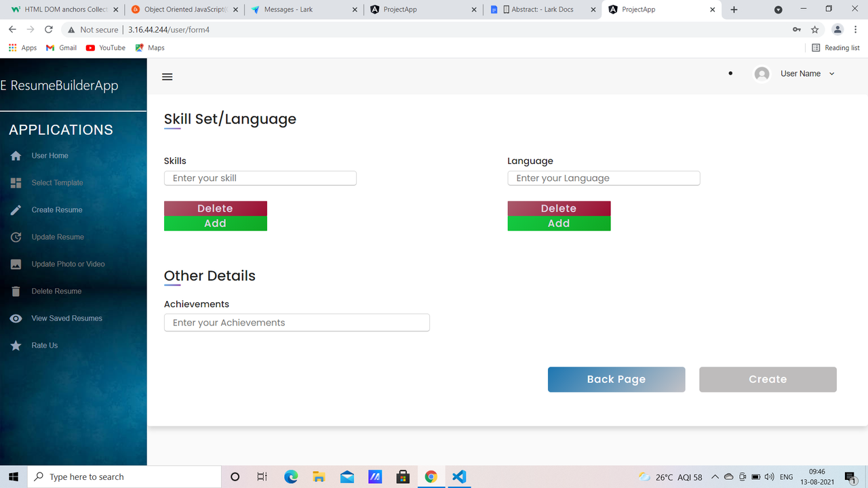Focus the Enter your Language field
The height and width of the screenshot is (488, 868).
pyautogui.click(x=604, y=178)
